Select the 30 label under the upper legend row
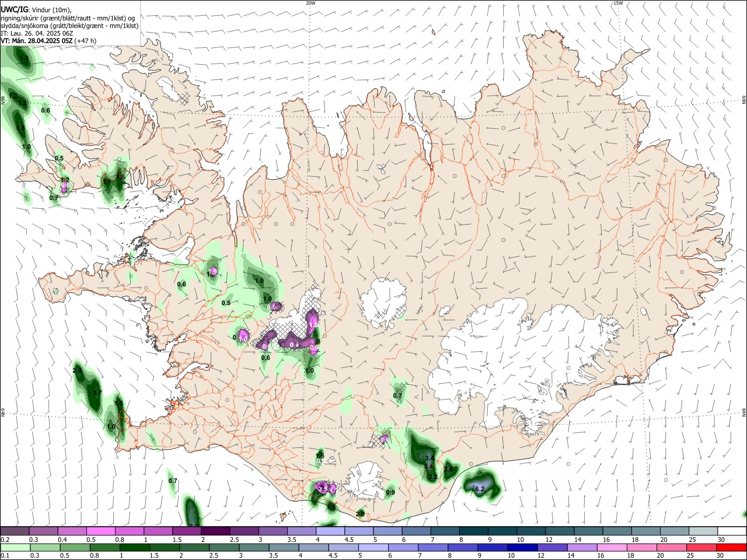This screenshot has height=560, width=747. click(x=721, y=540)
